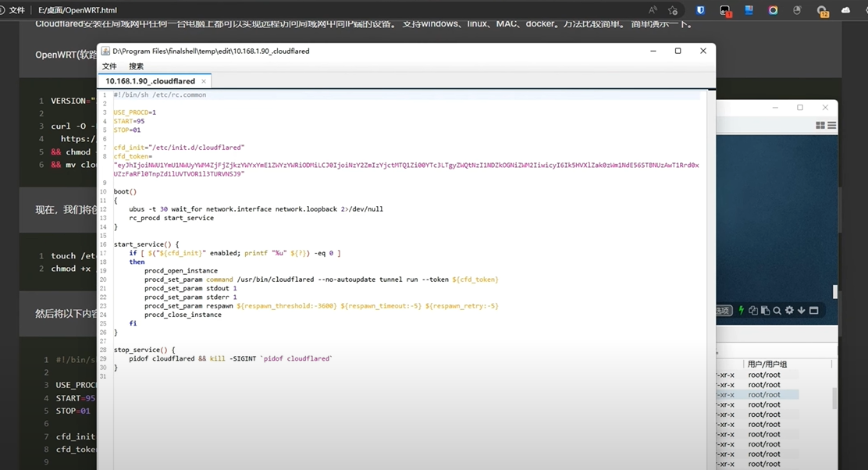Click the terminal download arrow icon

point(801,311)
